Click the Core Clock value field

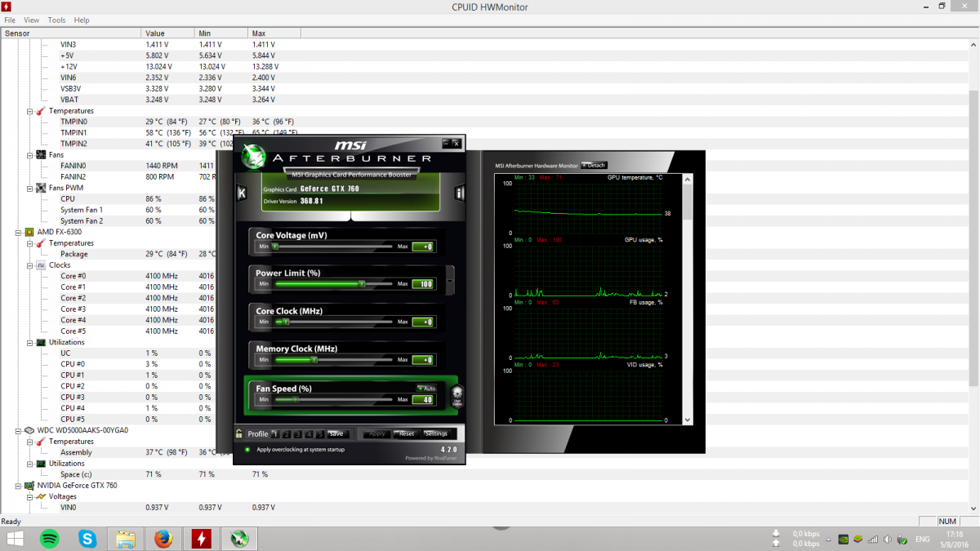424,322
